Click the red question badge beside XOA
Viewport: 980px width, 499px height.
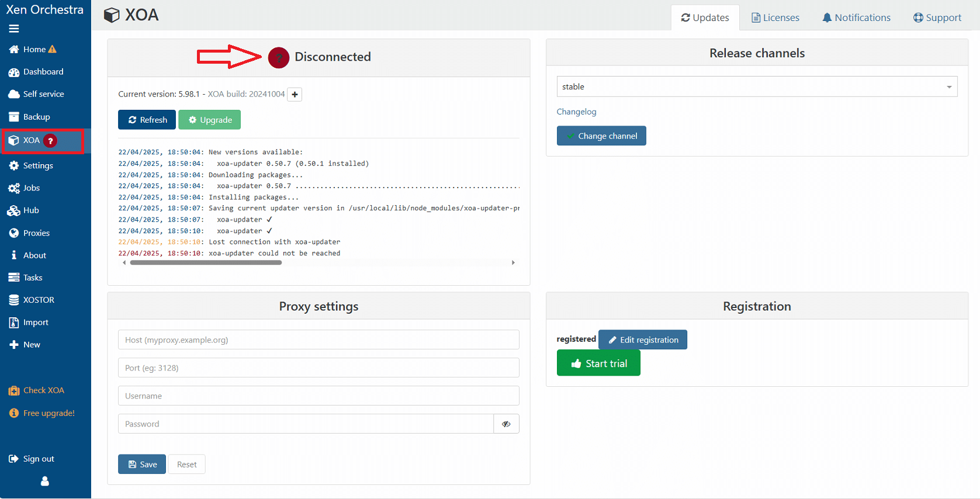click(51, 141)
